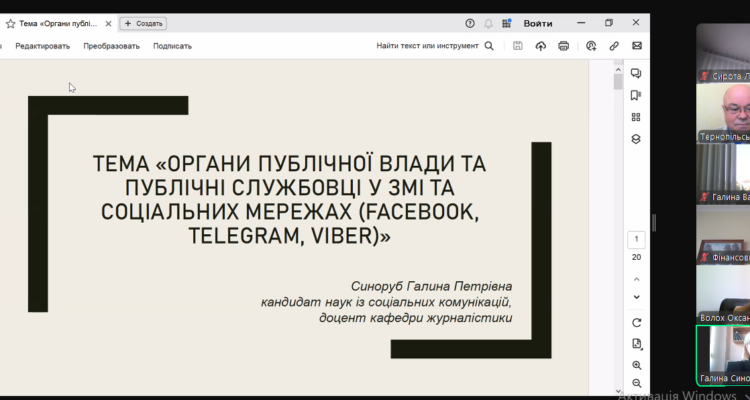Image resolution: width=750 pixels, height=400 pixels.
Task: Click the "Создать" new tab button
Action: click(x=143, y=23)
